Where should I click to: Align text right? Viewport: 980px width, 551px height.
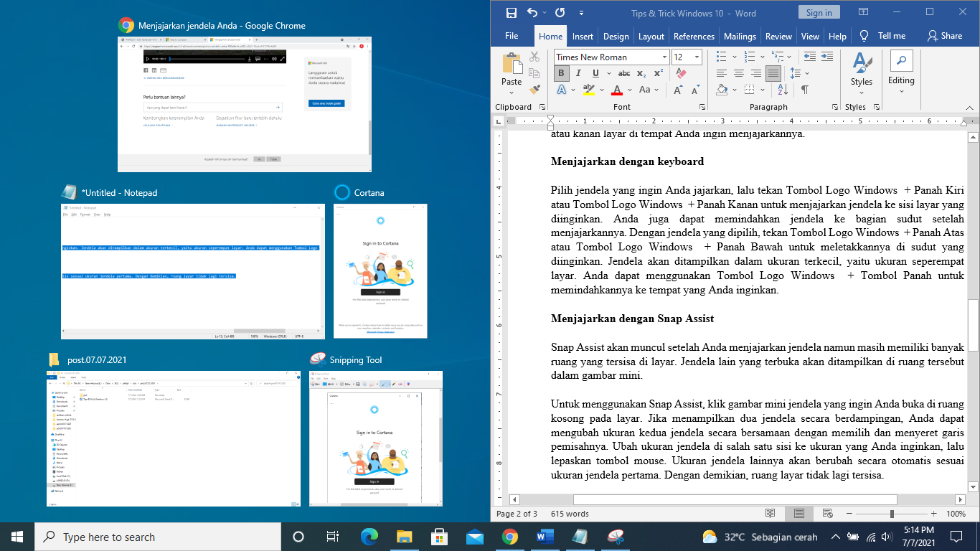tap(756, 73)
